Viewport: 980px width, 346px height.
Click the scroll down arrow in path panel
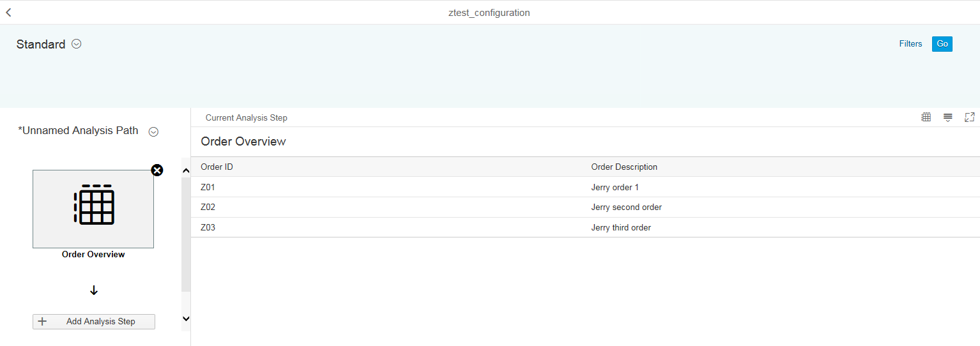coord(186,318)
